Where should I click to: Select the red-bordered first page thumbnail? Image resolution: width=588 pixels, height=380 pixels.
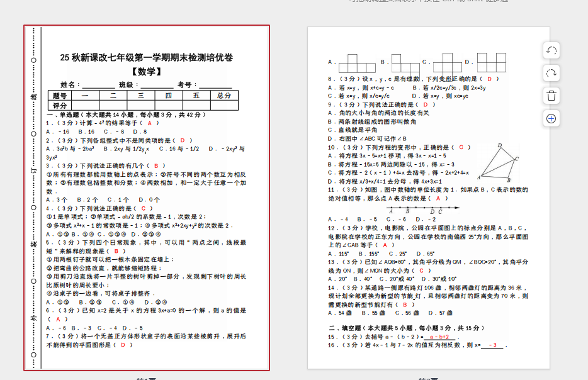[147, 198]
